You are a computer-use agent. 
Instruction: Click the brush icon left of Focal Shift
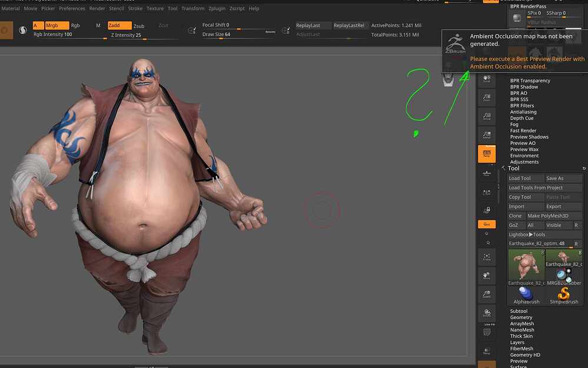coord(192,31)
